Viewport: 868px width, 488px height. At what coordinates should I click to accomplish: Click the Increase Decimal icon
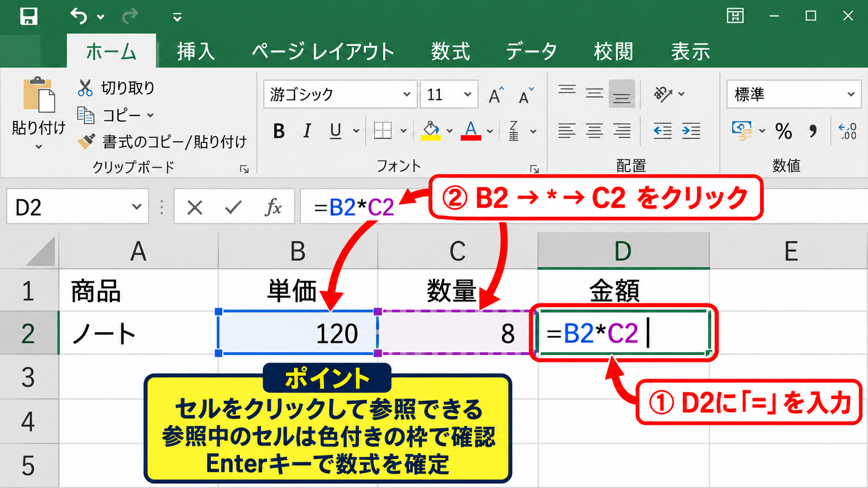pos(848,131)
